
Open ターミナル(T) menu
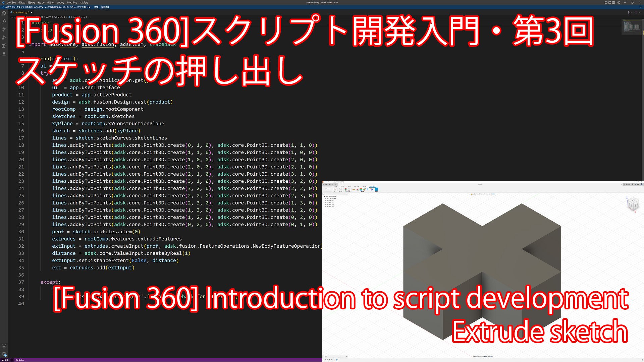click(x=72, y=2)
